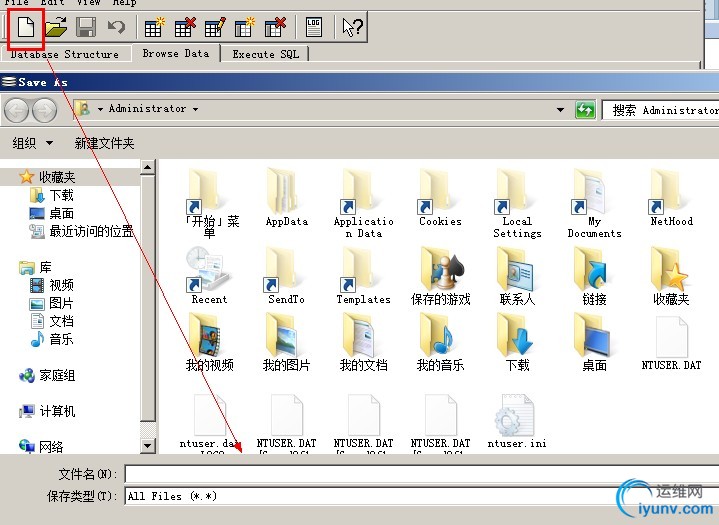This screenshot has height=525, width=719.
Task: Click the Delete Index toolbar icon
Action: tap(275, 27)
